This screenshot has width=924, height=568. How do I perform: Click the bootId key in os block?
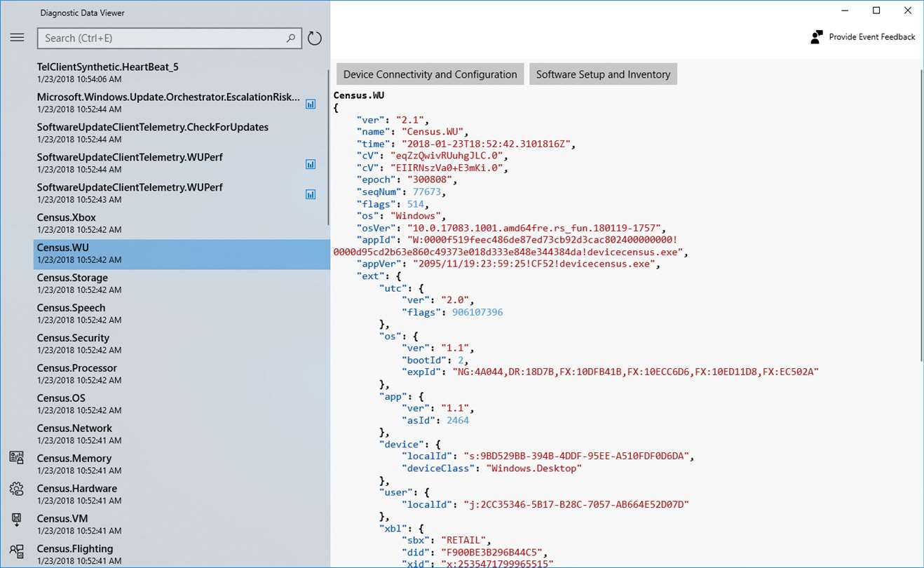click(423, 360)
